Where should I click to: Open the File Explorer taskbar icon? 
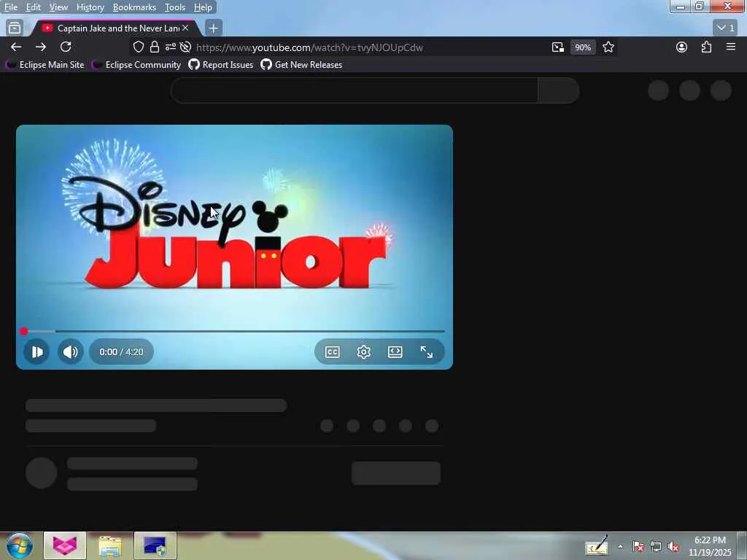[x=110, y=545]
